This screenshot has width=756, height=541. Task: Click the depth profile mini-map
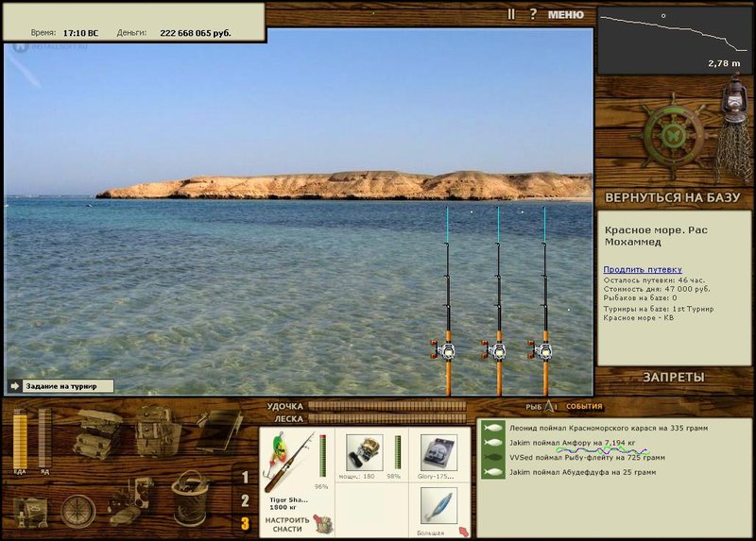(x=675, y=41)
